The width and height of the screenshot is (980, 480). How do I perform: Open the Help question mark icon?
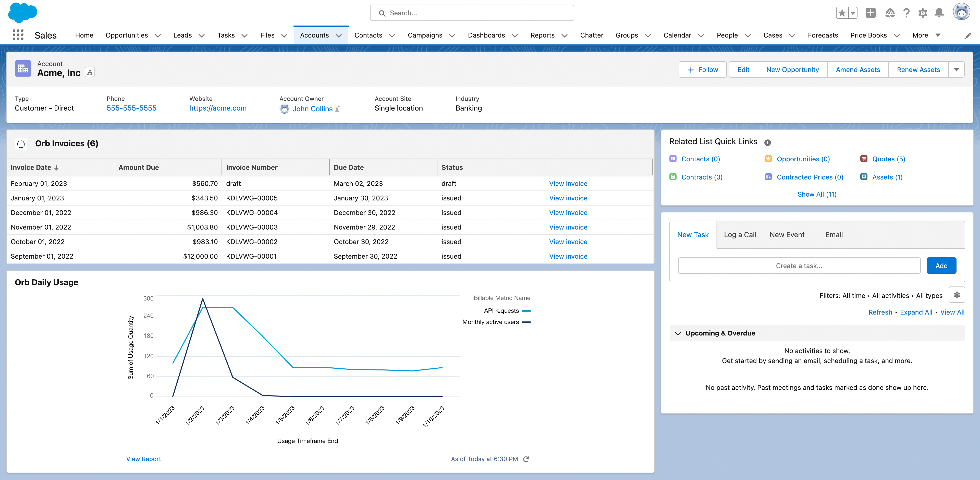(x=906, y=13)
